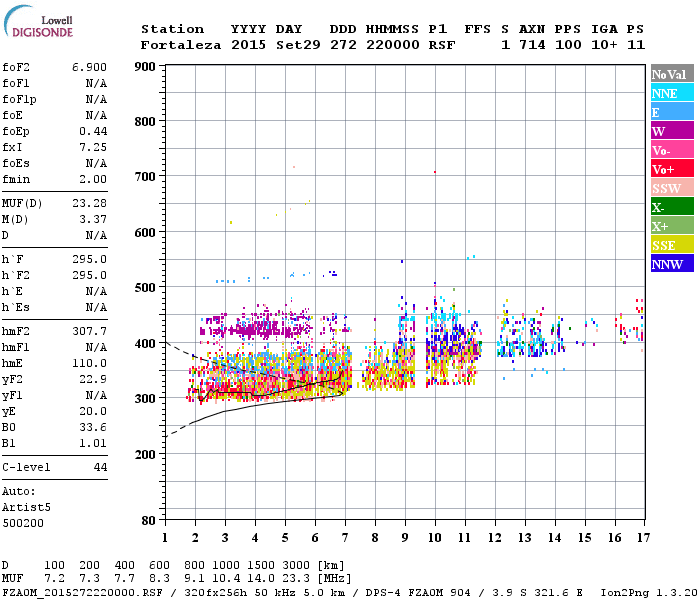Click the W purple legend swatch

[672, 131]
